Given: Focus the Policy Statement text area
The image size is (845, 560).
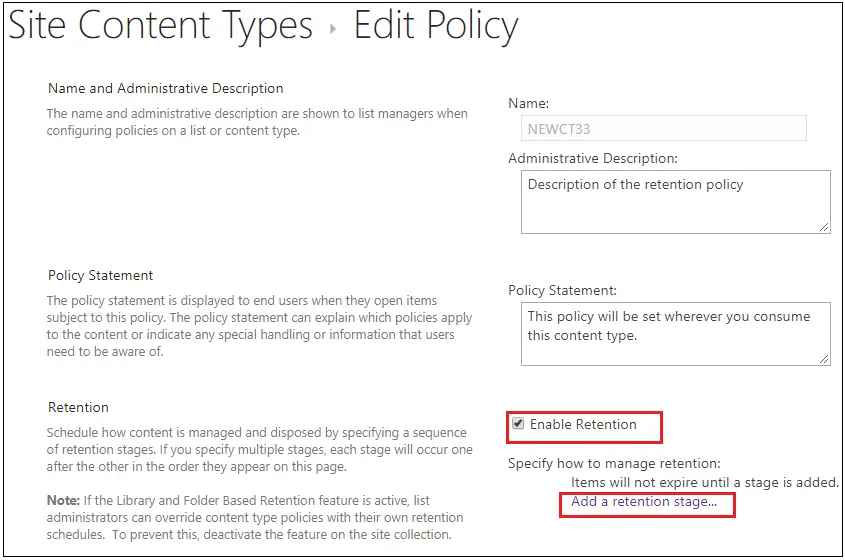Looking at the screenshot, I should pos(676,332).
